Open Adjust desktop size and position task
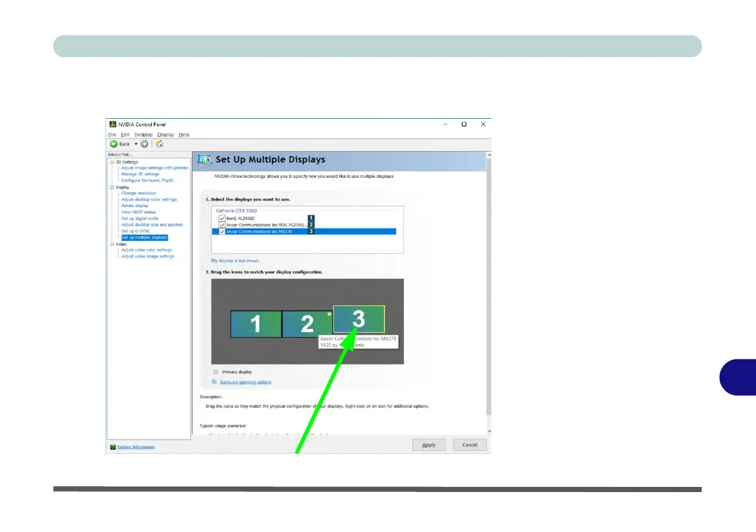The height and width of the screenshot is (532, 756). click(x=152, y=225)
